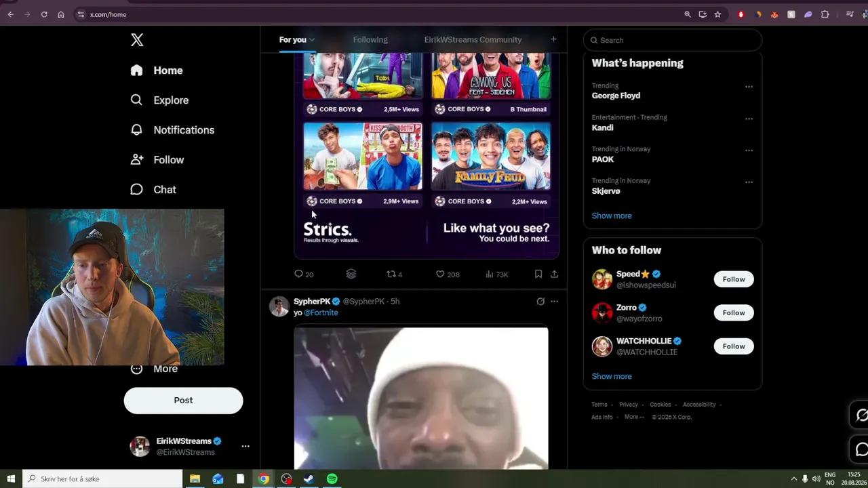The width and height of the screenshot is (868, 488).
Task: Open the George Floyd trending topic
Action: point(616,96)
